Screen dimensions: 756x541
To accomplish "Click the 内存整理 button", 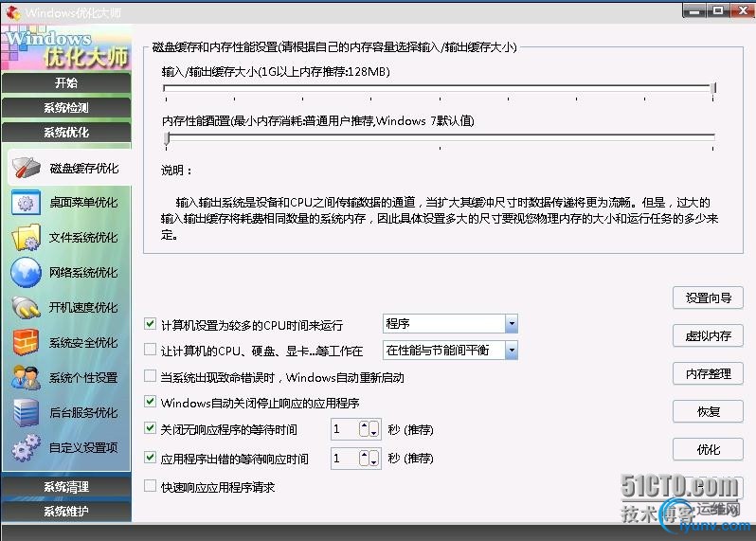I will pos(708,373).
